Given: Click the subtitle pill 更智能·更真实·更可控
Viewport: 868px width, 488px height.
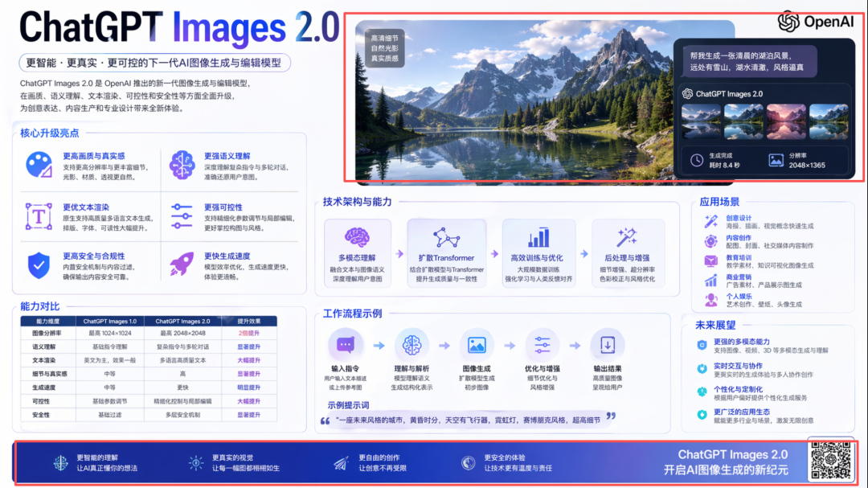Looking at the screenshot, I should [154, 63].
